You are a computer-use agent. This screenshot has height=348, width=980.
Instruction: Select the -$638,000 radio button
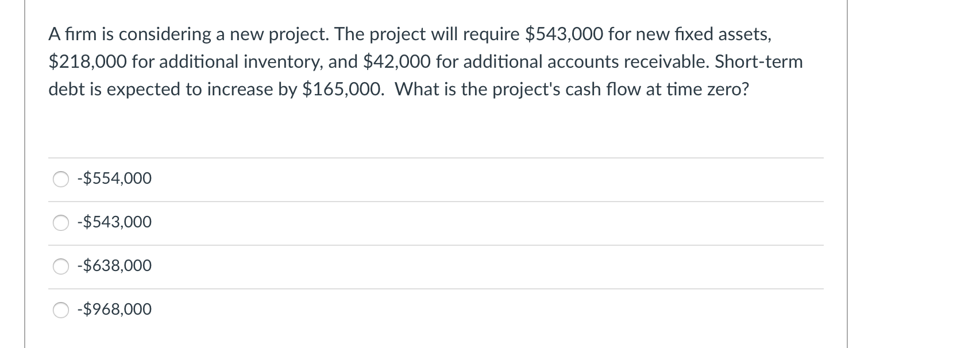pos(61,266)
